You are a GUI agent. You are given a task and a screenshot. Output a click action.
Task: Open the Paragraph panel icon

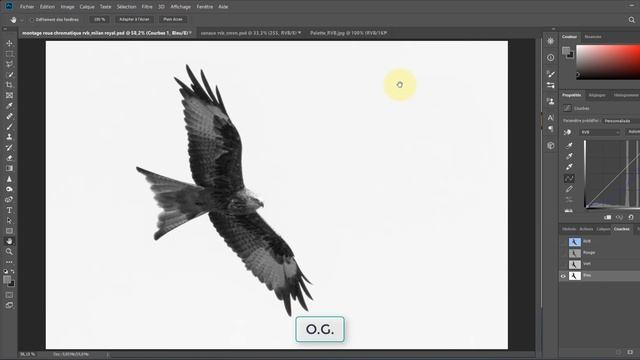coord(551,129)
